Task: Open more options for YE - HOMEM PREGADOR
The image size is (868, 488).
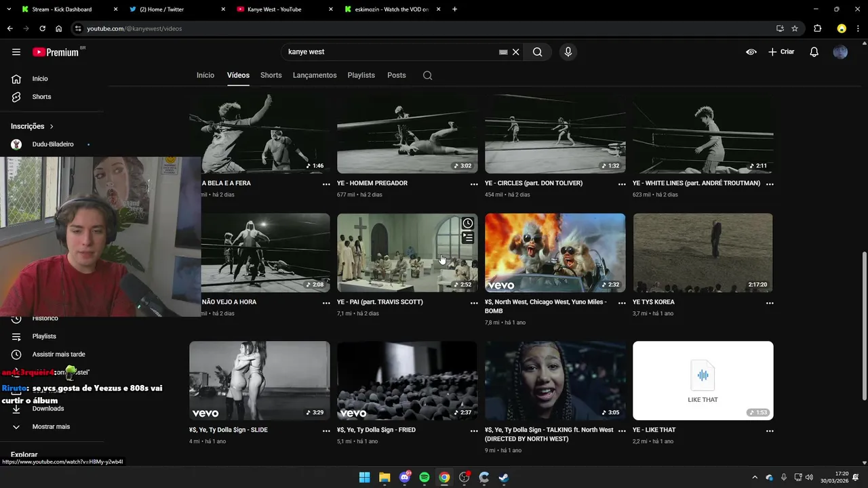Action: (x=473, y=184)
